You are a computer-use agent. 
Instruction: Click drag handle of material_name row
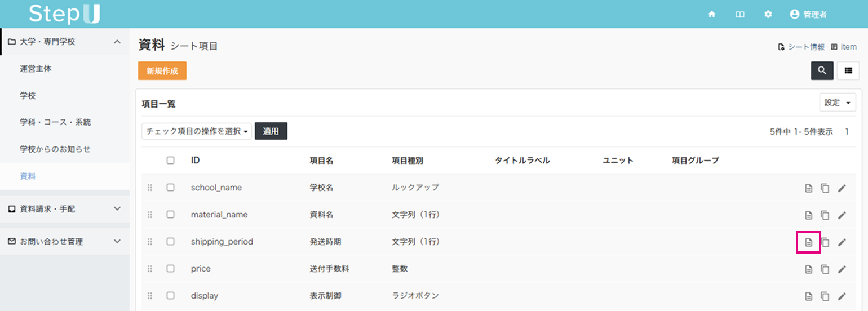pos(150,215)
